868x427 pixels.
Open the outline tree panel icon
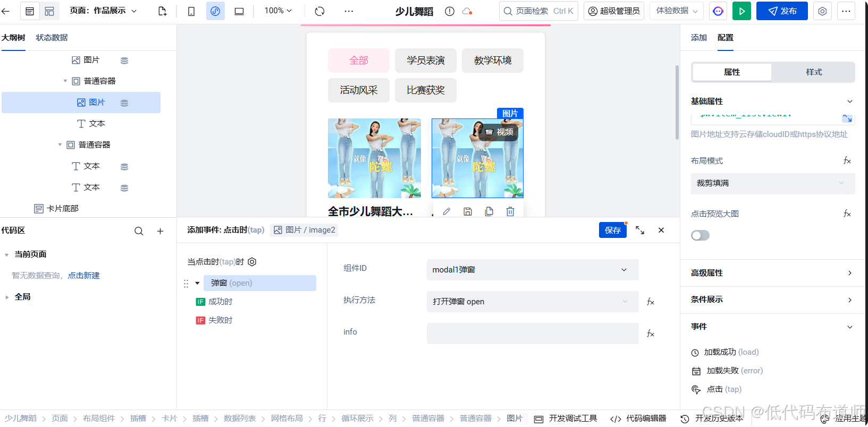[x=30, y=11]
